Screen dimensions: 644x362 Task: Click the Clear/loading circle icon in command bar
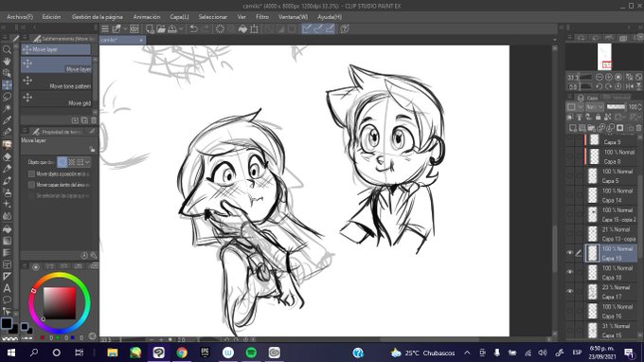point(221,28)
